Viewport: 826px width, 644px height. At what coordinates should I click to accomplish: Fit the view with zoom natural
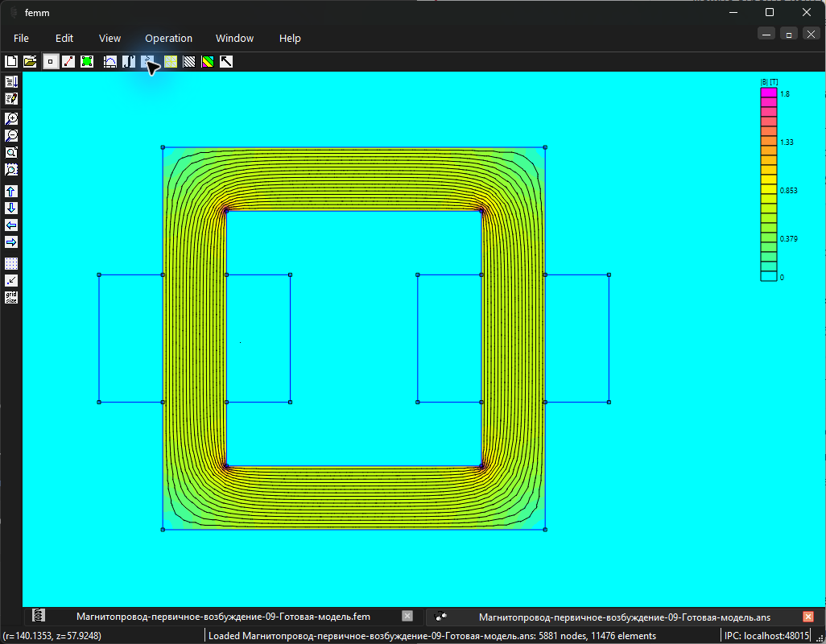click(x=11, y=152)
